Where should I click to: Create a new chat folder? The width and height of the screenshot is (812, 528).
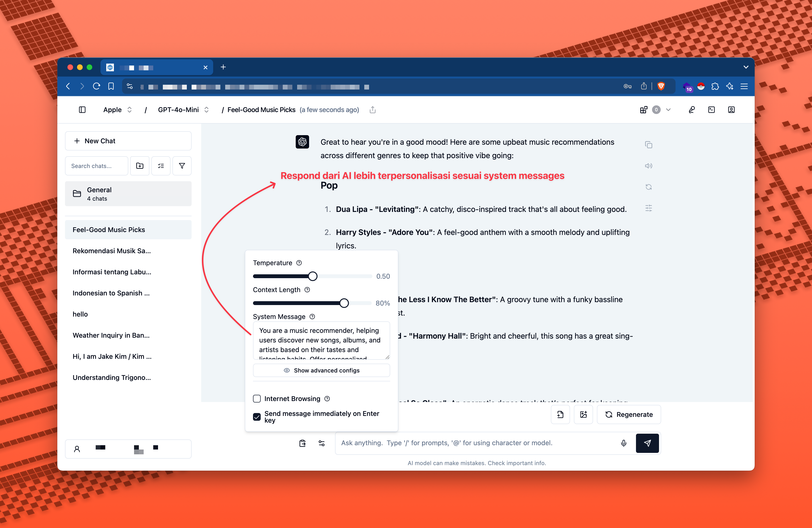pyautogui.click(x=140, y=166)
